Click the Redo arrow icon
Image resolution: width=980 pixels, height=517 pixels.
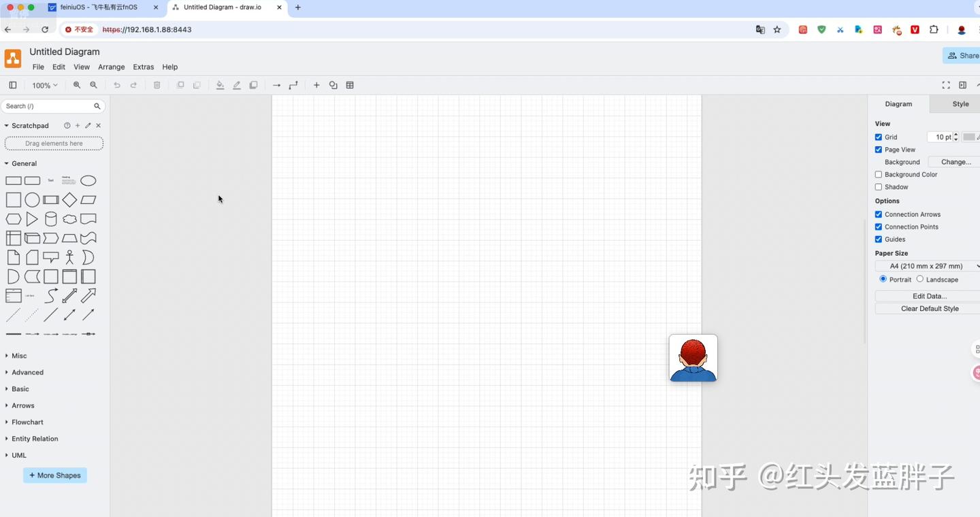(133, 85)
